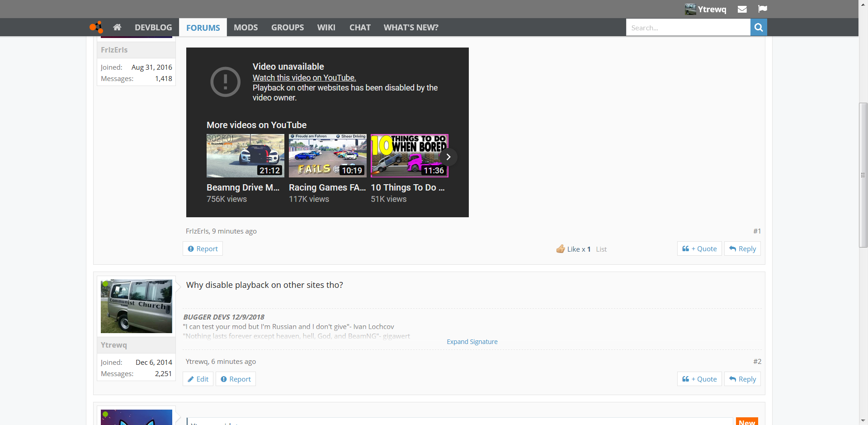The width and height of the screenshot is (868, 425).
Task: Open FrlzErls, 9 minutes ago timestamp link
Action: tap(234, 231)
